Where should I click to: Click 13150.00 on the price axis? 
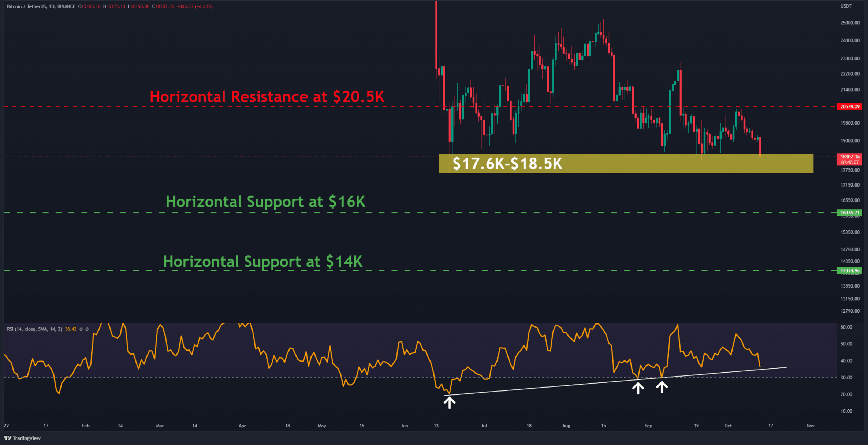click(850, 299)
